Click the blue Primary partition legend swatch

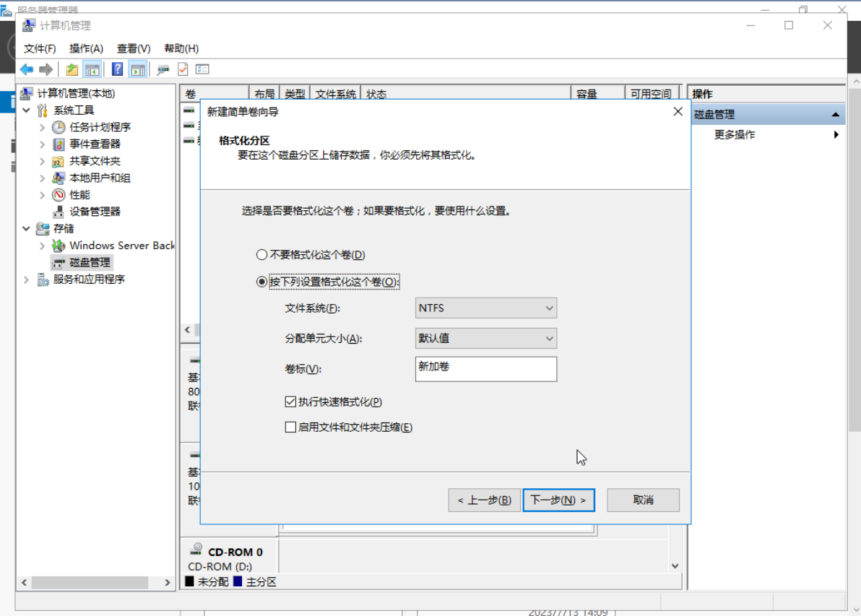[x=238, y=581]
